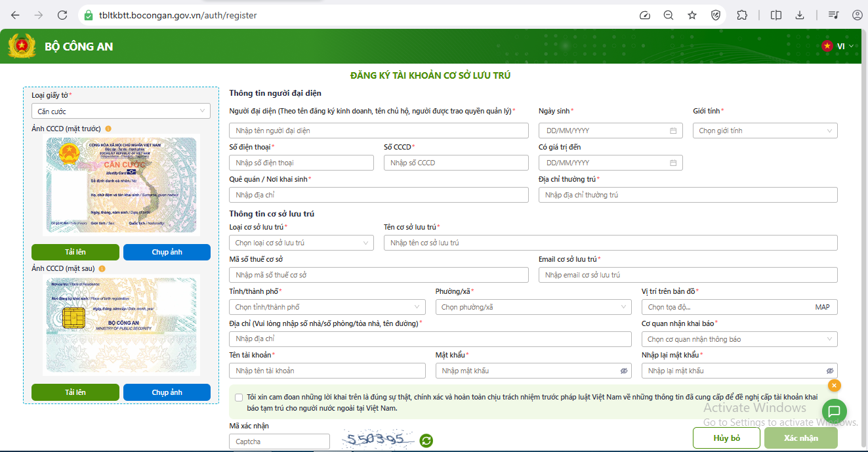
Task: Open the Loại giấy tờ Căn cước selector
Action: click(121, 112)
